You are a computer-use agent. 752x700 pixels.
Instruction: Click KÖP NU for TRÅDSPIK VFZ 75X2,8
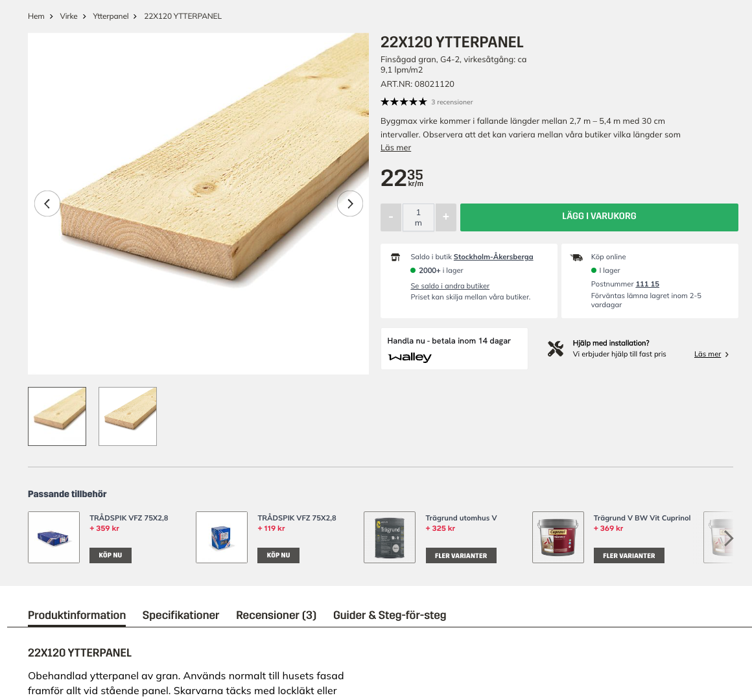[x=110, y=555]
